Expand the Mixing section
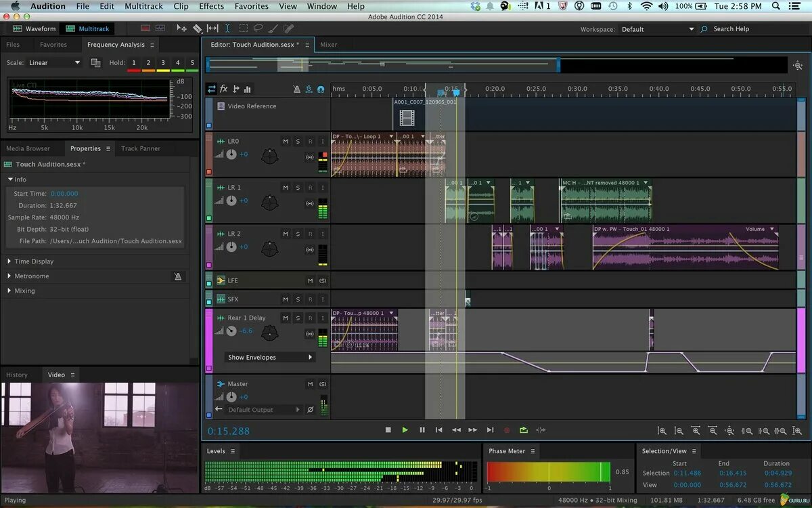The height and width of the screenshot is (508, 812). click(9, 291)
